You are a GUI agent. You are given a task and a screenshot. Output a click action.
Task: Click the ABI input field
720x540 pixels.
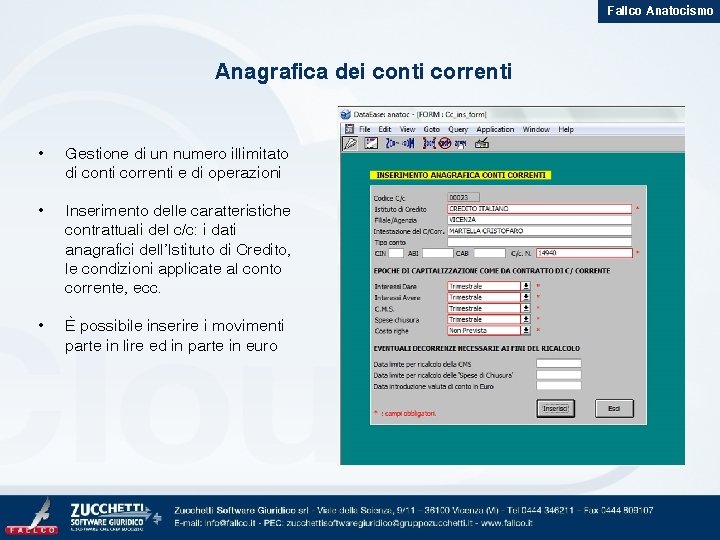click(438, 253)
